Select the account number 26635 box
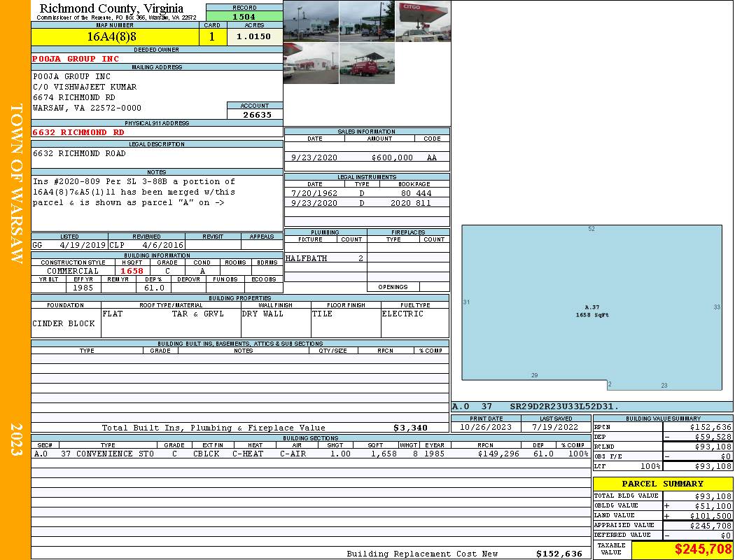 [255, 114]
